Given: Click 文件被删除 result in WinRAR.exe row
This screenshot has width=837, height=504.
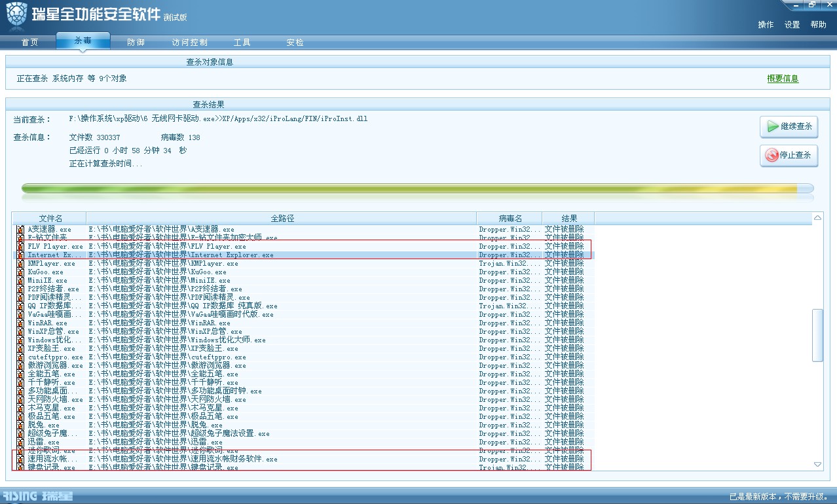Looking at the screenshot, I should coord(564,323).
